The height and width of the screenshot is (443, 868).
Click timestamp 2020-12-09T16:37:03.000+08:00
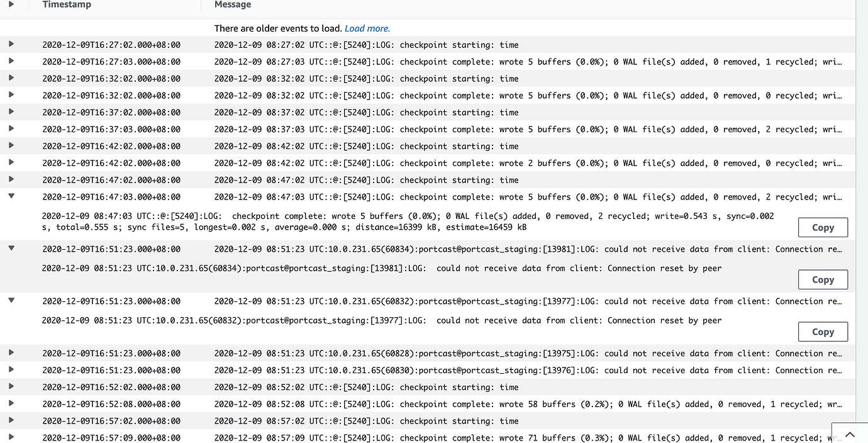pos(111,130)
